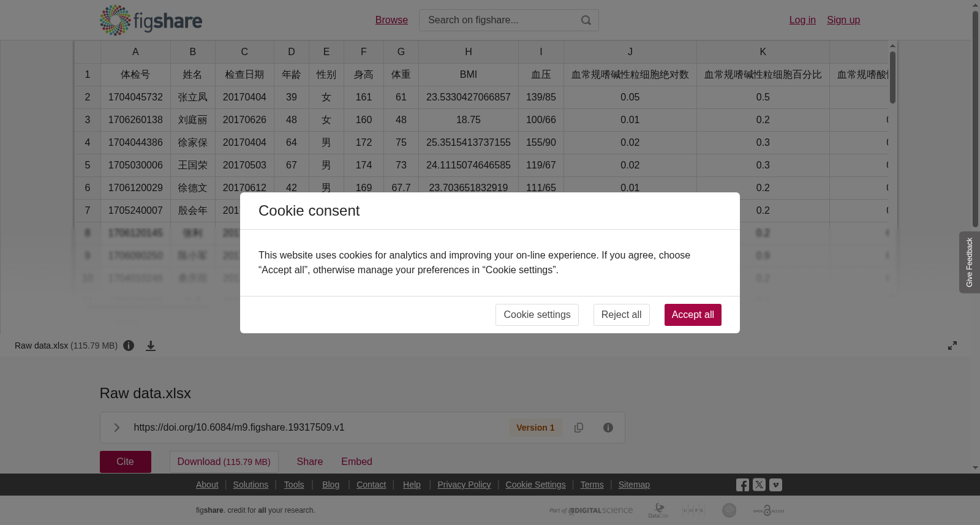Click the Embed button

pyautogui.click(x=357, y=462)
